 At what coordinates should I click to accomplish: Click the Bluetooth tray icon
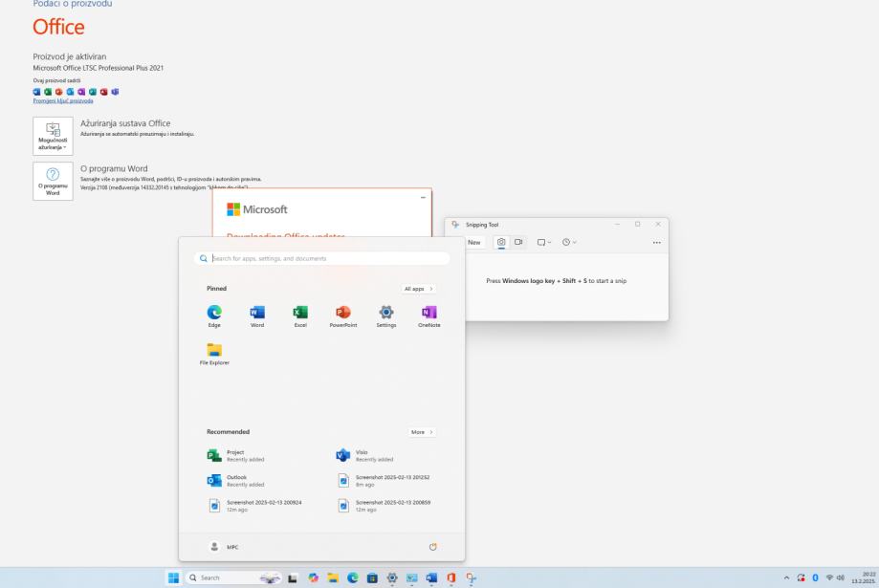(815, 577)
